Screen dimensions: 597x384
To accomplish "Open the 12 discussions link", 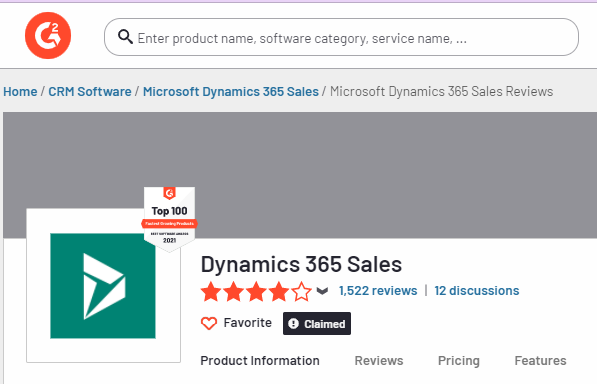I will point(477,291).
